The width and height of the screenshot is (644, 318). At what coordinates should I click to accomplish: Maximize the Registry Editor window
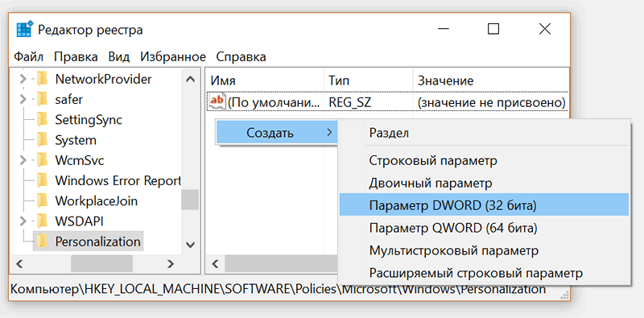(x=493, y=29)
